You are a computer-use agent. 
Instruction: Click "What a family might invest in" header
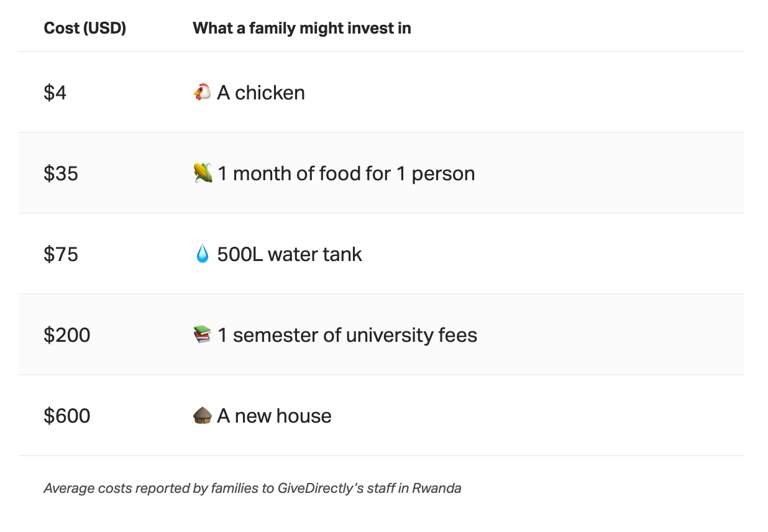[x=302, y=28]
